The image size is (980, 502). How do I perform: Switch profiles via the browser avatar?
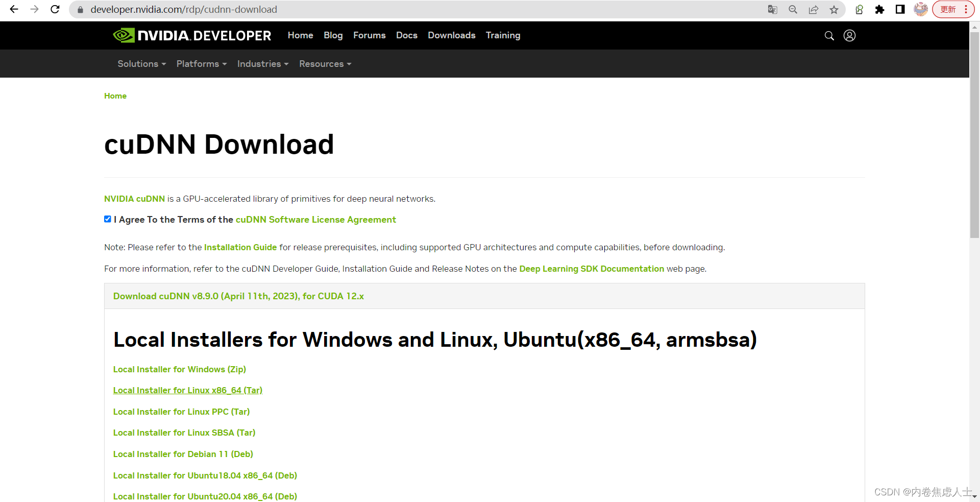pyautogui.click(x=921, y=9)
